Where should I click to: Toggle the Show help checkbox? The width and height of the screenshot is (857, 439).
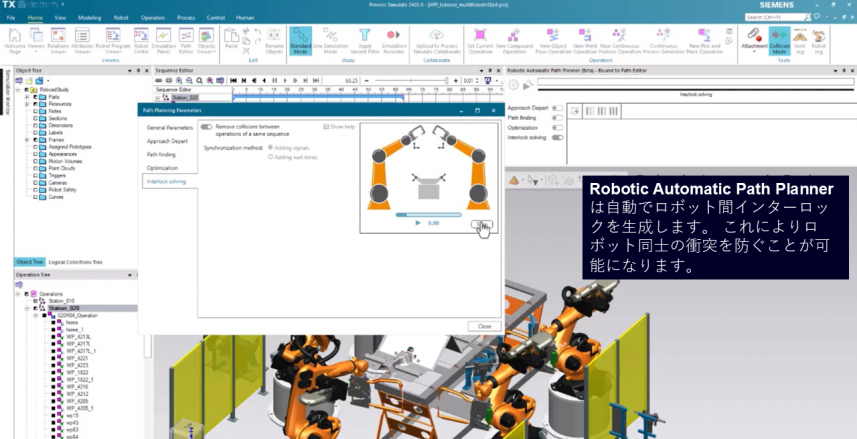point(326,127)
